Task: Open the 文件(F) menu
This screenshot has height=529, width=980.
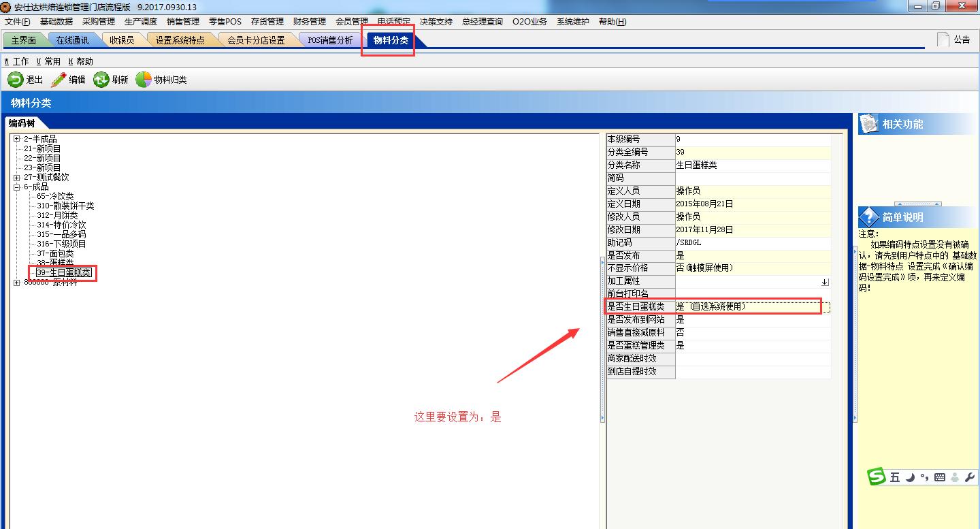Action: [18, 22]
